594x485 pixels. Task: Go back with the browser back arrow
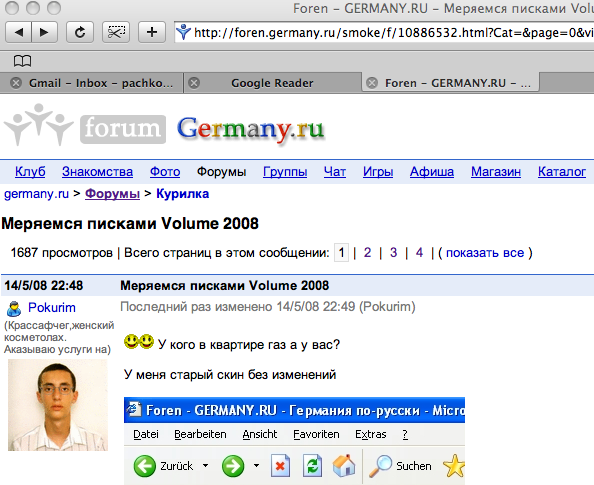coord(19,32)
